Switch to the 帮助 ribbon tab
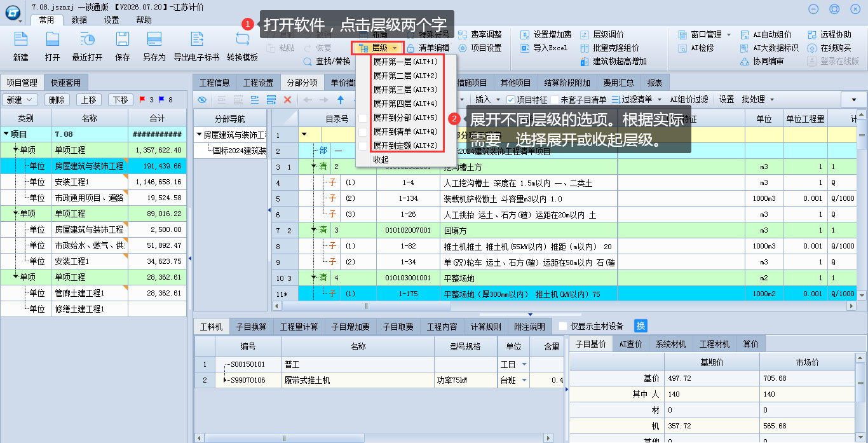This screenshot has height=443, width=868. click(x=144, y=20)
